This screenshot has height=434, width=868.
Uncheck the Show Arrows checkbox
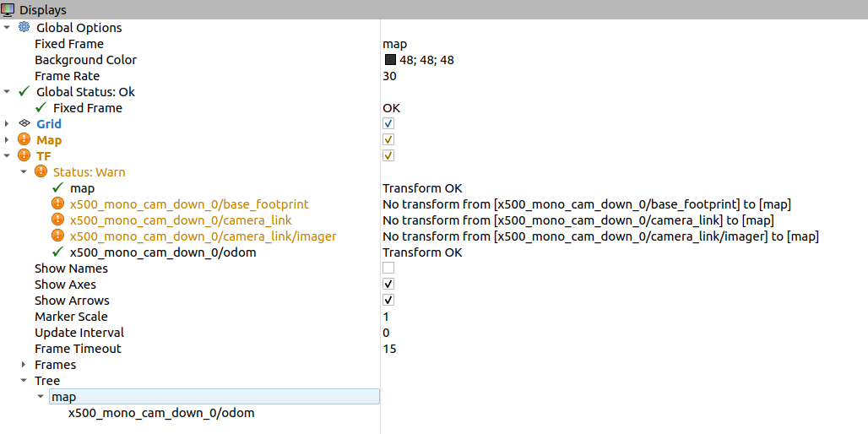click(388, 301)
